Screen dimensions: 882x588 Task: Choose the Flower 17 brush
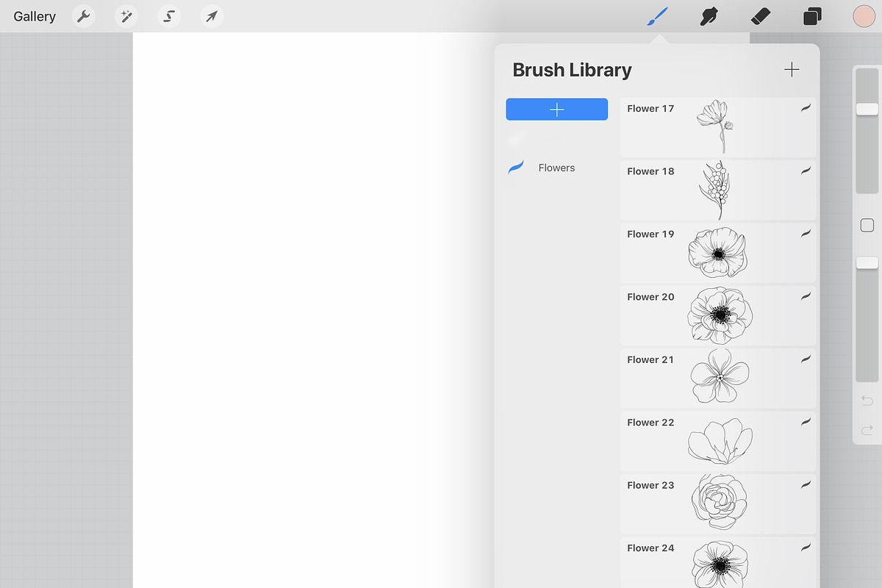click(718, 126)
